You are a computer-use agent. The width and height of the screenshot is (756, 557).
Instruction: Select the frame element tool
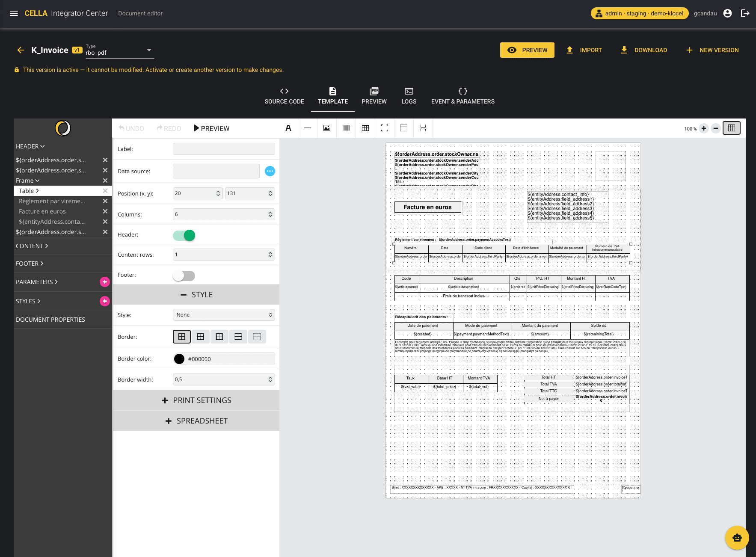(385, 128)
